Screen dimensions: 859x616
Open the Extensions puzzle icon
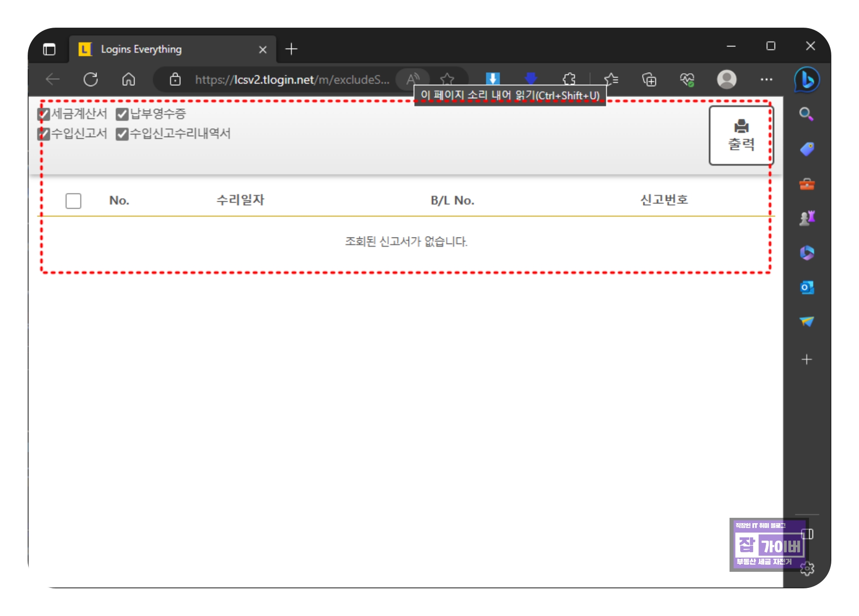point(569,79)
